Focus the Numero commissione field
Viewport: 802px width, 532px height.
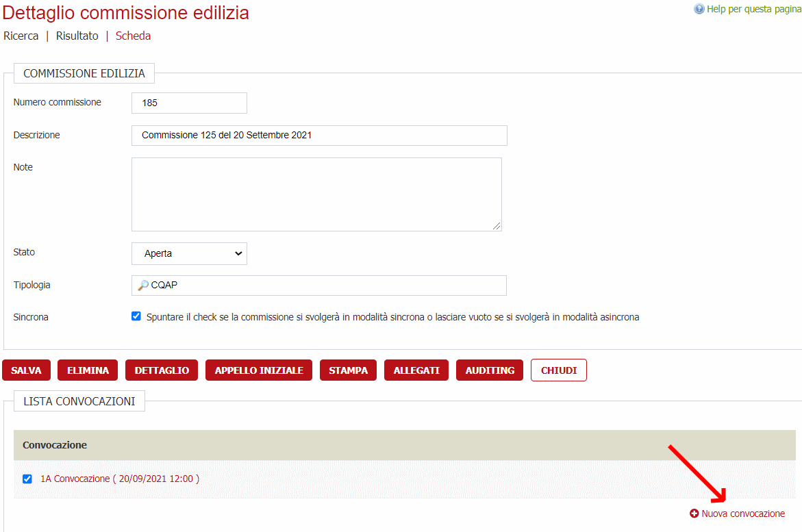189,103
